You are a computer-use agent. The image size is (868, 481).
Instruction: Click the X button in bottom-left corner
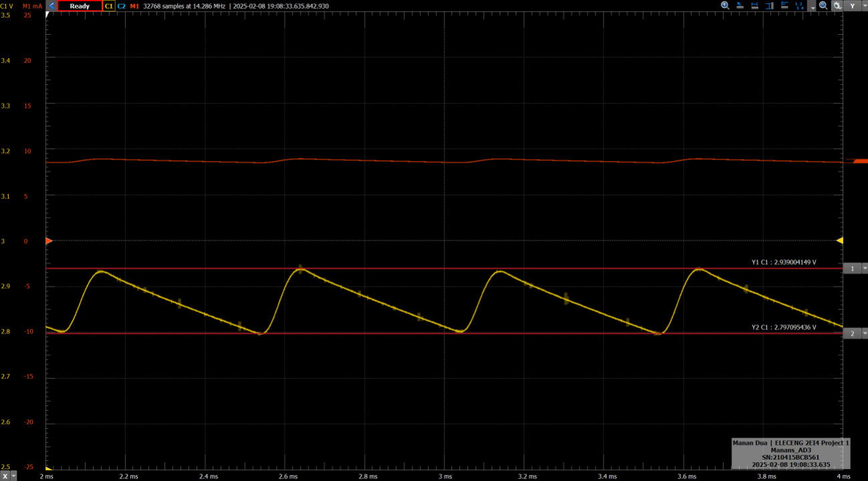point(5,476)
